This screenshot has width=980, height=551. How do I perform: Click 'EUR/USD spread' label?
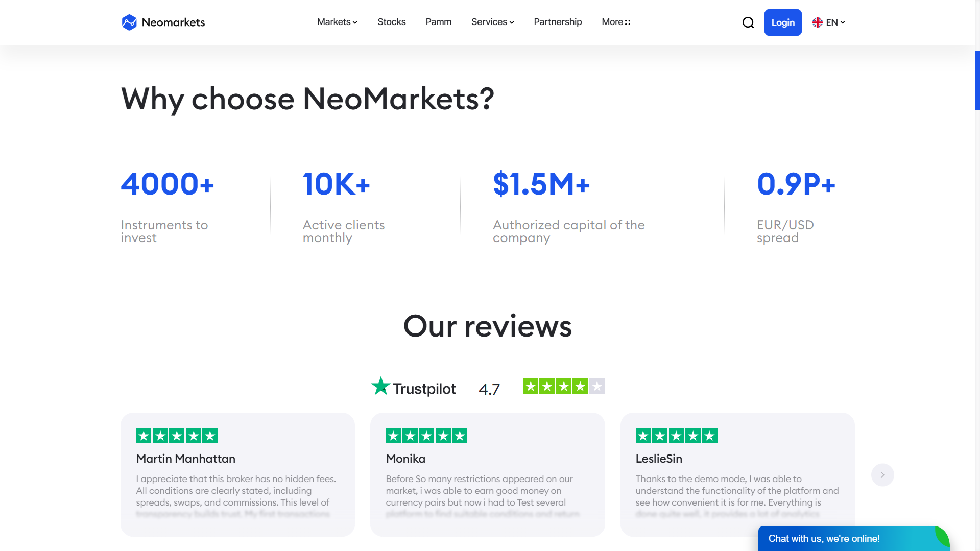tap(785, 231)
